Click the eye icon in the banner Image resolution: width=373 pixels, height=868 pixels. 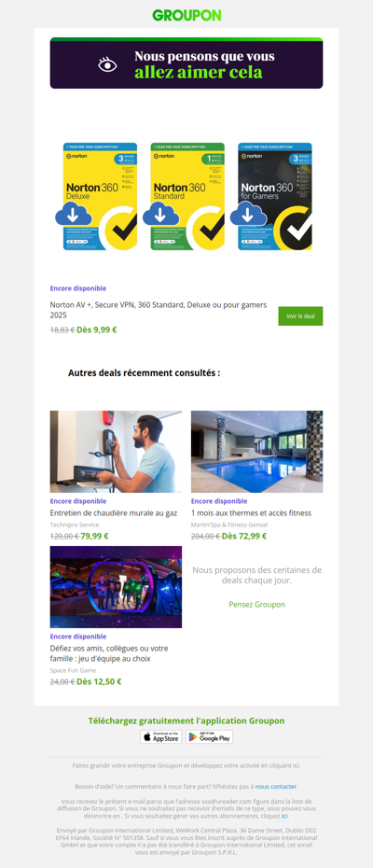tap(108, 64)
